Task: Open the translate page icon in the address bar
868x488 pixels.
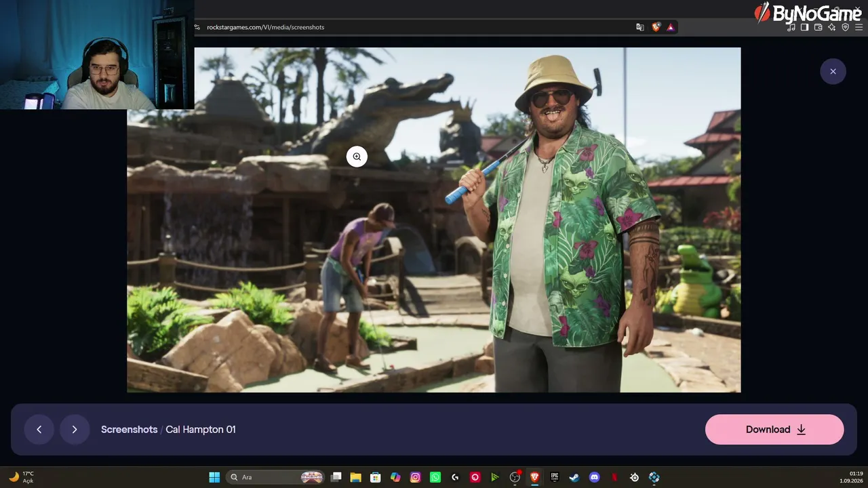Action: pos(639,27)
